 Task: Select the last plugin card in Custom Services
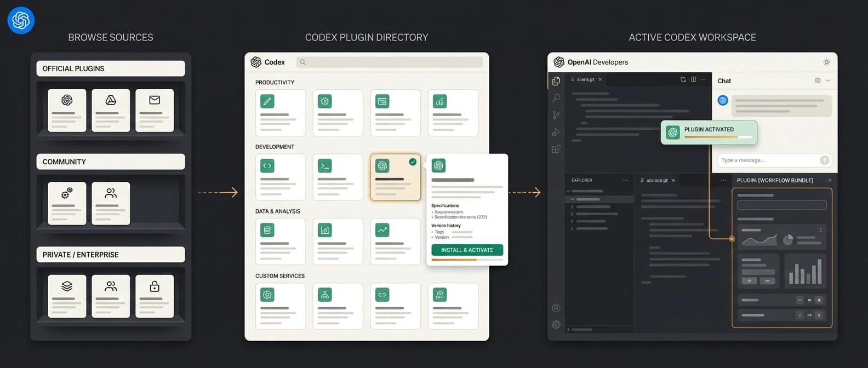453,306
